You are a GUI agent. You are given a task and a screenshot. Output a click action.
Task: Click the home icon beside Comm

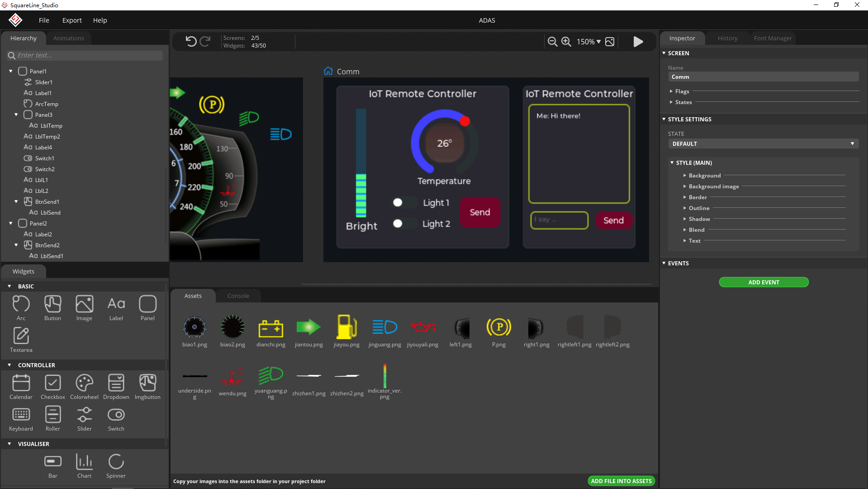click(x=328, y=71)
